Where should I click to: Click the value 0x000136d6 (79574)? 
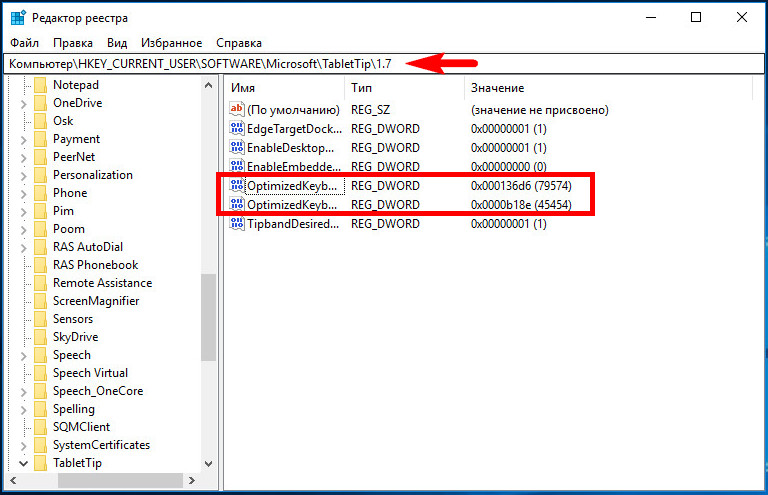tap(521, 186)
